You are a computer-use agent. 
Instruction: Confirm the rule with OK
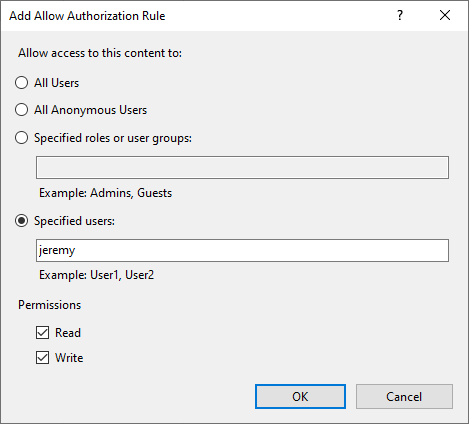(300, 396)
